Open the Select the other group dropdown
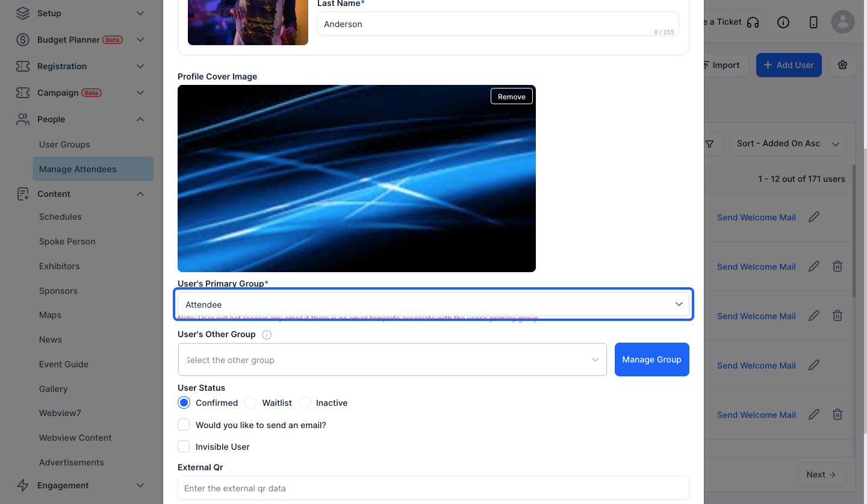The image size is (867, 504). pyautogui.click(x=393, y=360)
